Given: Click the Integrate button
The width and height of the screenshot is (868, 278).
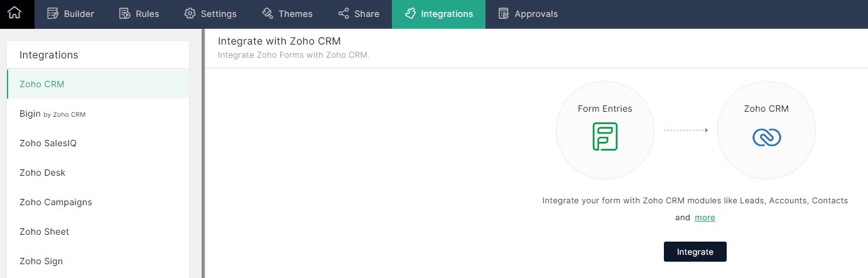Looking at the screenshot, I should coord(695,252).
